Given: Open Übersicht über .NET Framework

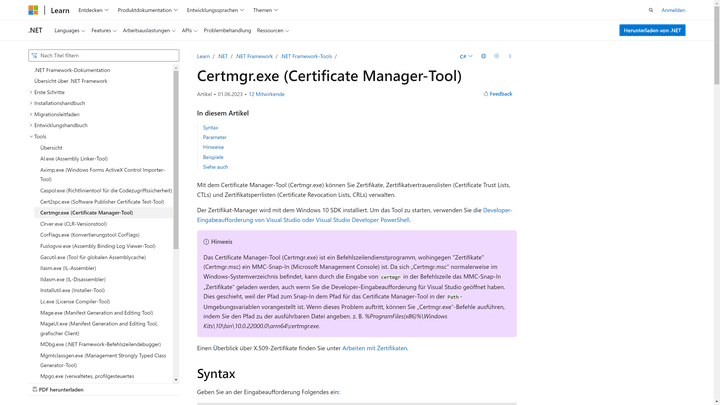Looking at the screenshot, I should click(x=71, y=81).
